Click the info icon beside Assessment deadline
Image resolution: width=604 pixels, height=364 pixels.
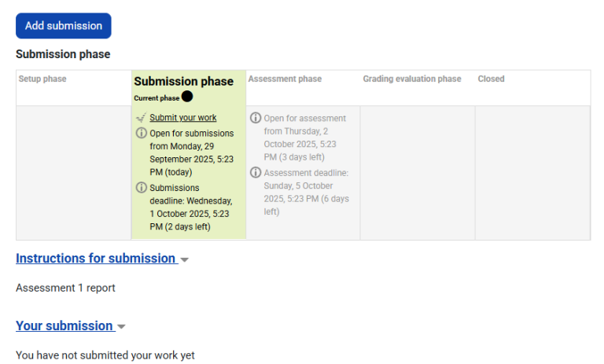[x=256, y=173]
